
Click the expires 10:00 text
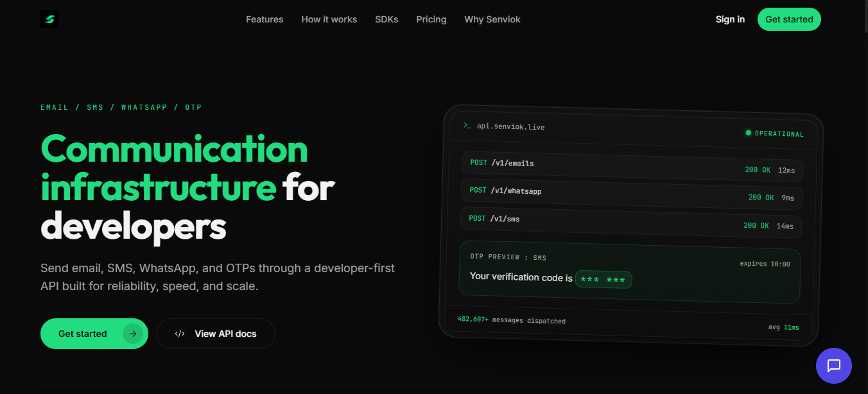pyautogui.click(x=765, y=264)
